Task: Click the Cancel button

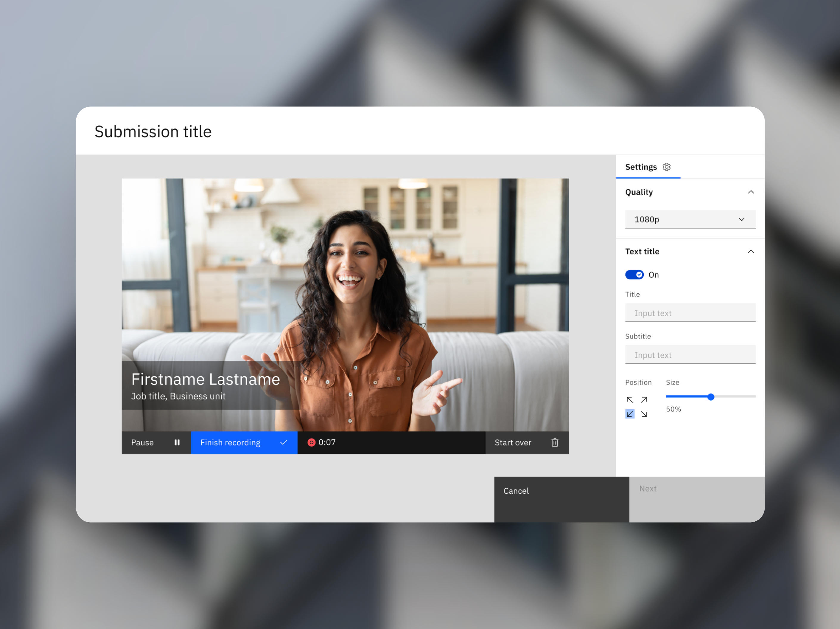Action: click(x=562, y=499)
